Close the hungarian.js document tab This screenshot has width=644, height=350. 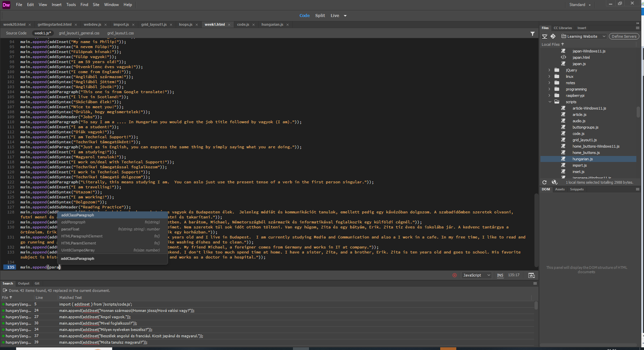(x=288, y=25)
